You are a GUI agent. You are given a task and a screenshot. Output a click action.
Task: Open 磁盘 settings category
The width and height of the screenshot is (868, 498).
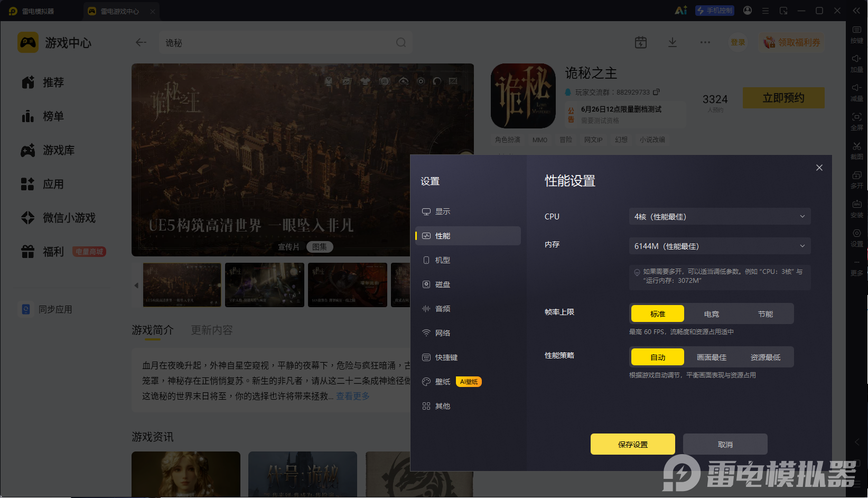click(468, 284)
